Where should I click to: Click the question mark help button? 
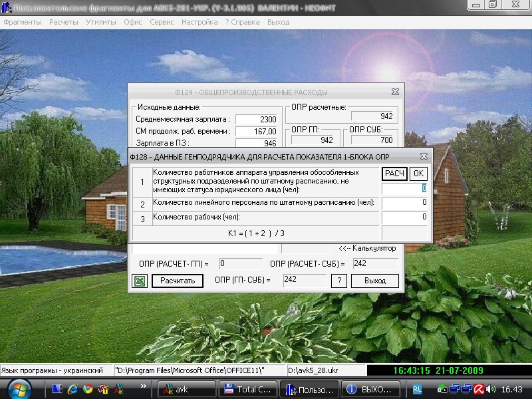pyautogui.click(x=339, y=281)
